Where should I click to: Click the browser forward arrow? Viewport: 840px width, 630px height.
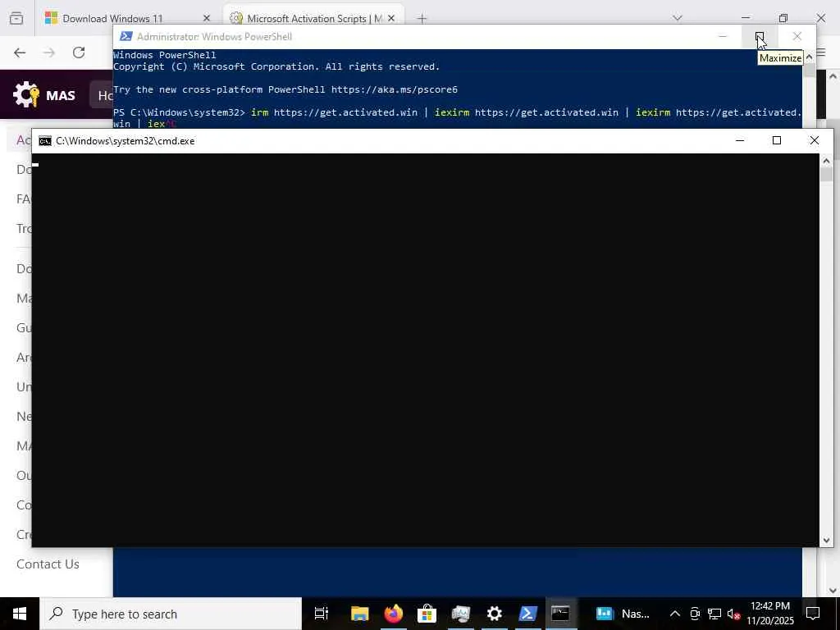[x=49, y=52]
